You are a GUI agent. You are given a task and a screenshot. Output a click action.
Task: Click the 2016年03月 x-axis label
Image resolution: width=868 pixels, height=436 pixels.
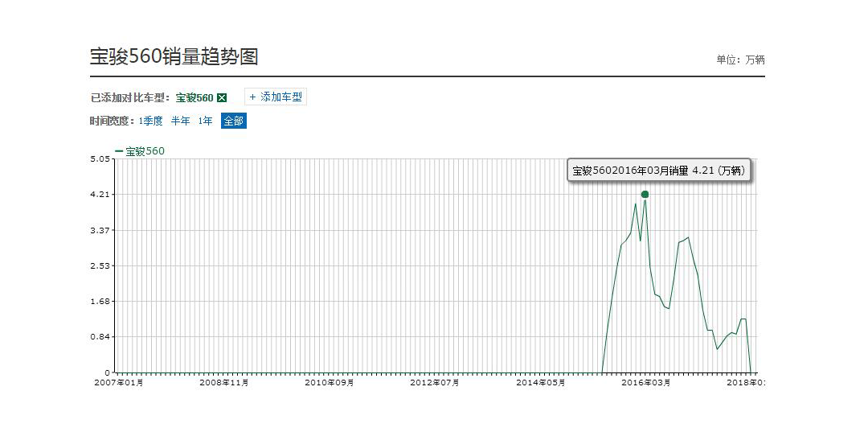pyautogui.click(x=645, y=383)
